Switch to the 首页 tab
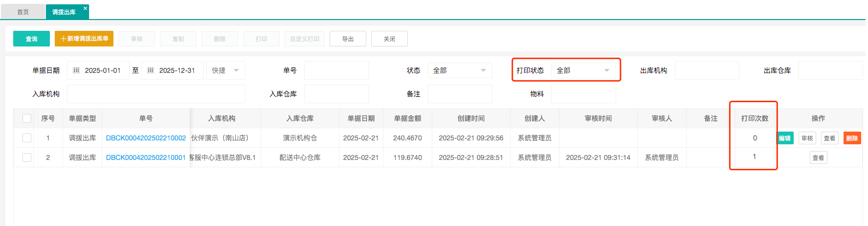 (x=23, y=12)
